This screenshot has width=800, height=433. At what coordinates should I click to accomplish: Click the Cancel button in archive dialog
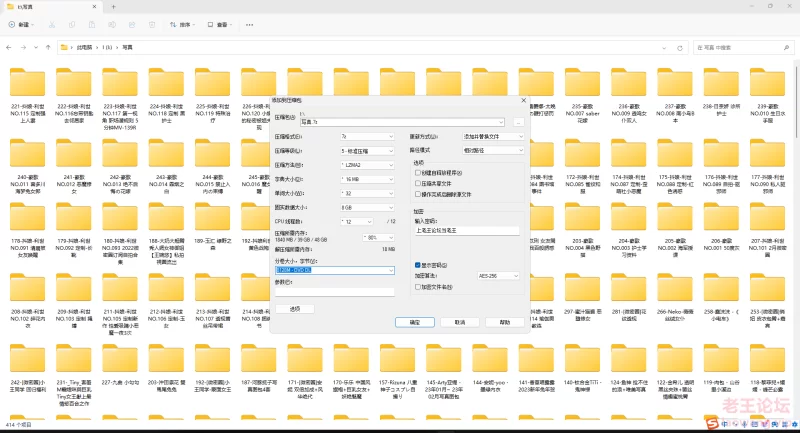click(460, 322)
